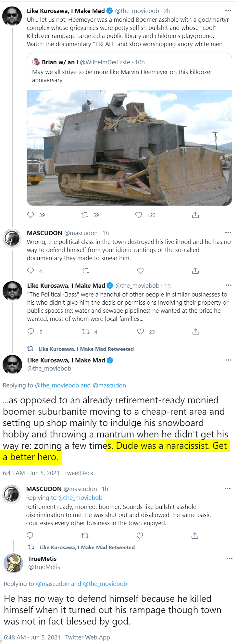237x644 pixels.
Task: Share the 'The Political Class' reply tweet
Action: pyautogui.click(x=196, y=331)
